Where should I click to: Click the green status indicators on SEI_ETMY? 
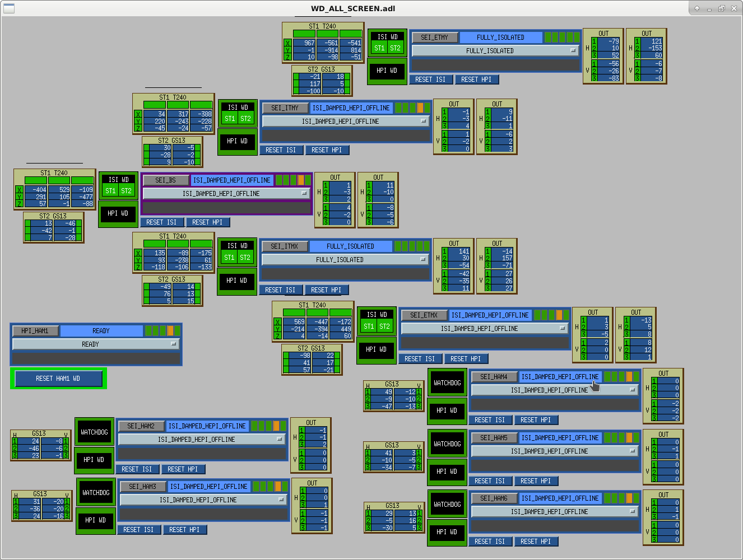coord(562,38)
